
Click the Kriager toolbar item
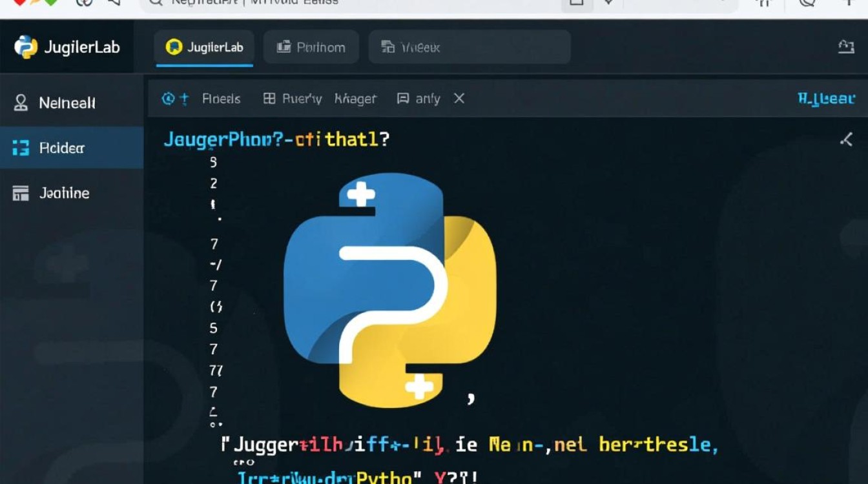tap(355, 99)
